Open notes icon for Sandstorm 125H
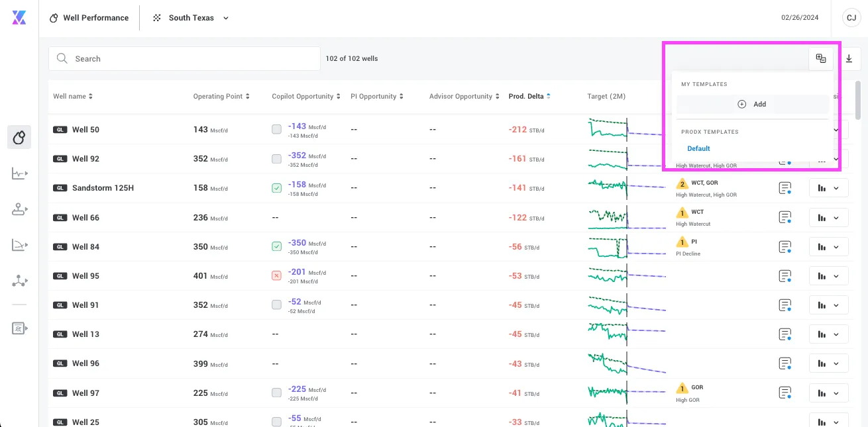This screenshot has width=868, height=427. coord(785,189)
